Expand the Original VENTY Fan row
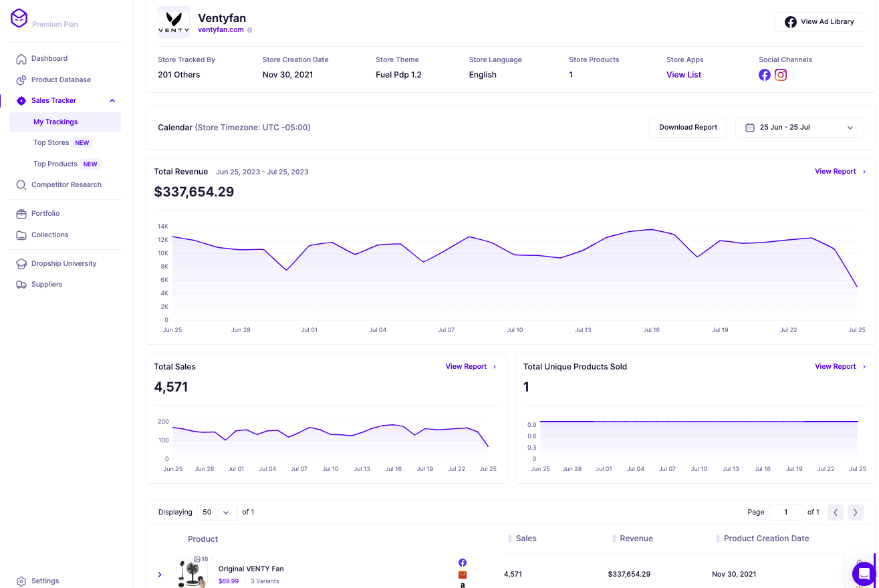 [159, 574]
